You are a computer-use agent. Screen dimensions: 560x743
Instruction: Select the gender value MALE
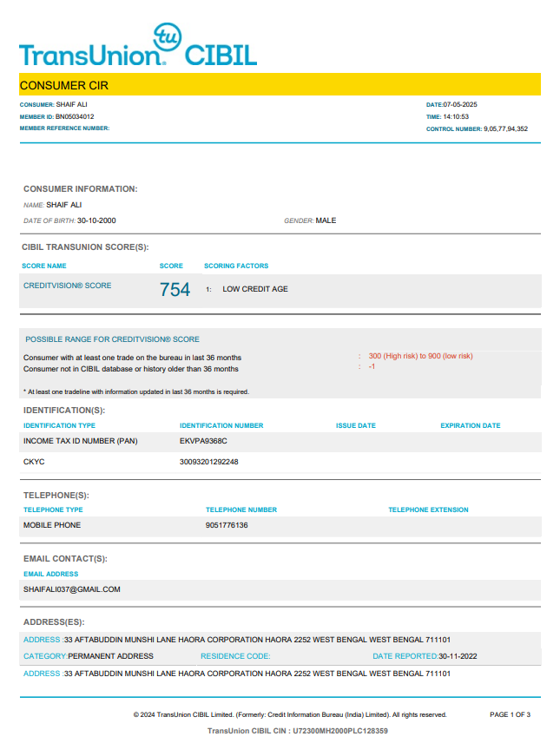coord(326,220)
